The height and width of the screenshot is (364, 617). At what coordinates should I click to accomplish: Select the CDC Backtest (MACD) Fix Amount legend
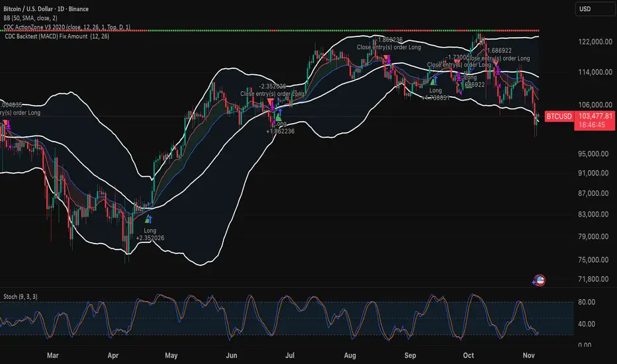(x=57, y=36)
